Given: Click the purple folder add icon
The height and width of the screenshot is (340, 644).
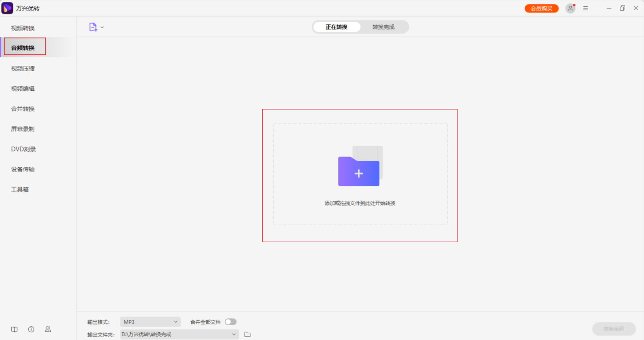Looking at the screenshot, I should 359,171.
